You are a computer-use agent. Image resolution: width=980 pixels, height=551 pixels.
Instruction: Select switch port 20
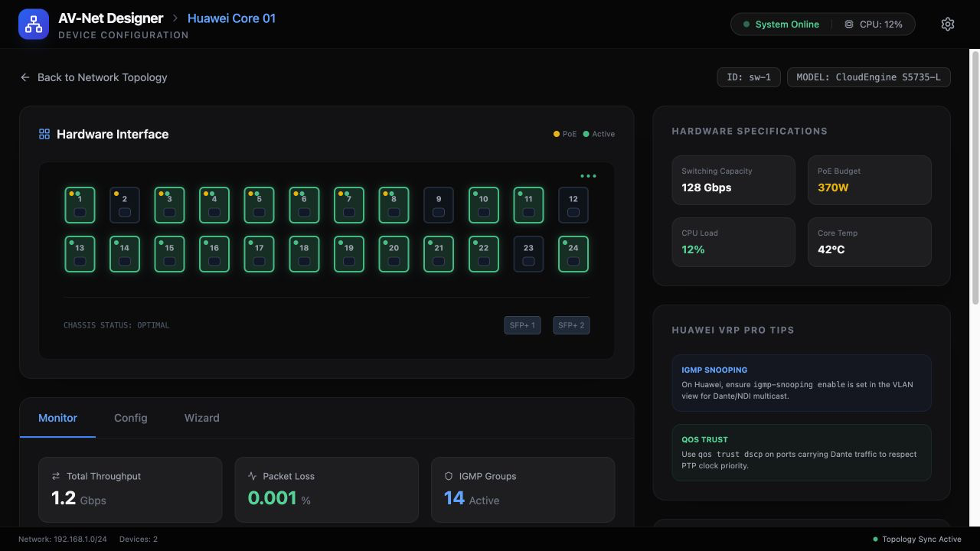394,254
